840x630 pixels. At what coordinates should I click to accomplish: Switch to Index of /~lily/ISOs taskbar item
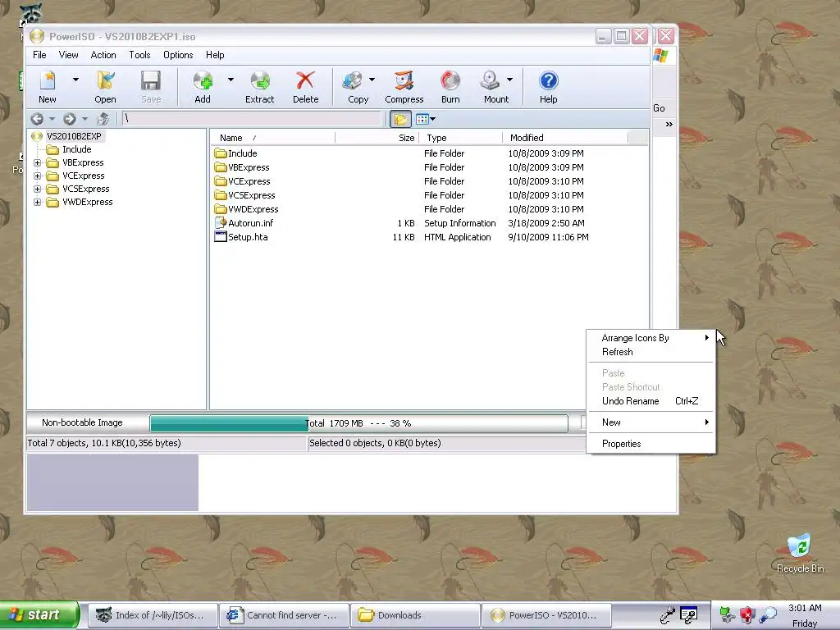153,615
